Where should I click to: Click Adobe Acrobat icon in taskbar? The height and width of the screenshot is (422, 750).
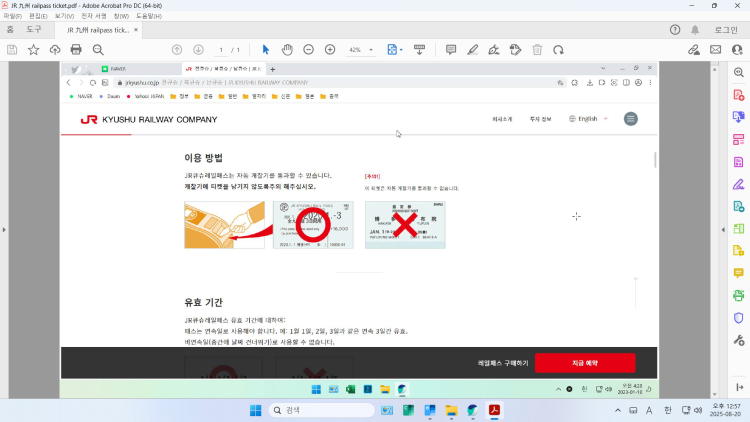(494, 411)
